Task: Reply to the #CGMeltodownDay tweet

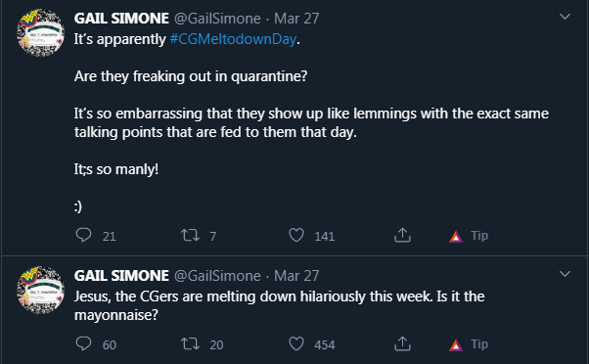Action: click(83, 235)
